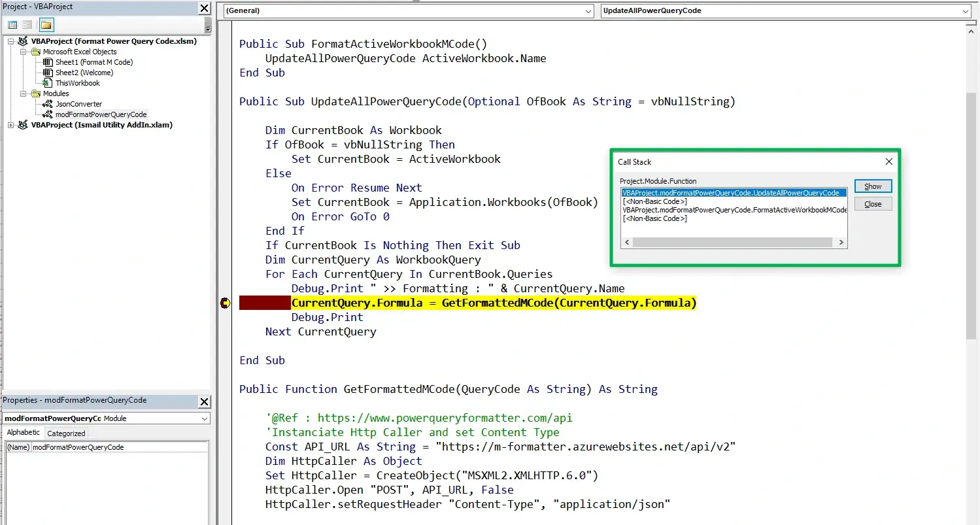The width and height of the screenshot is (980, 525).
Task: Activate the View Code icon in Project Explorer
Action: click(x=12, y=24)
